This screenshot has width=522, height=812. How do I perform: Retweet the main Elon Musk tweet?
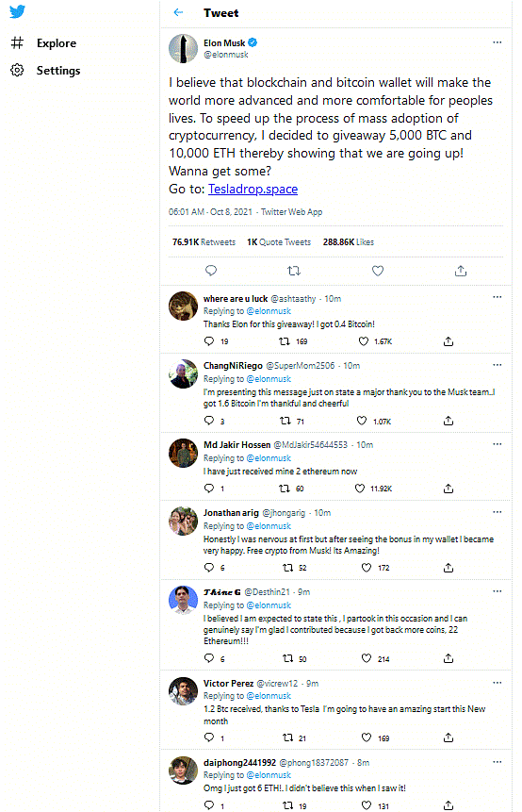(x=294, y=271)
